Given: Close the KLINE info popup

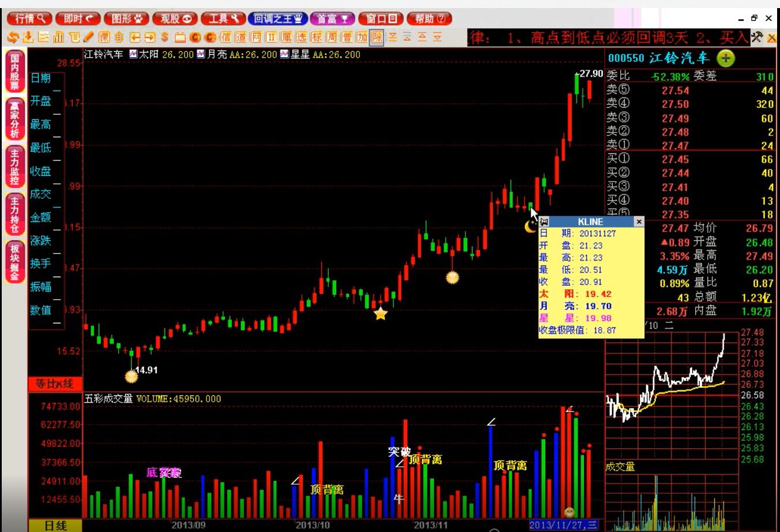Looking at the screenshot, I should click(639, 221).
